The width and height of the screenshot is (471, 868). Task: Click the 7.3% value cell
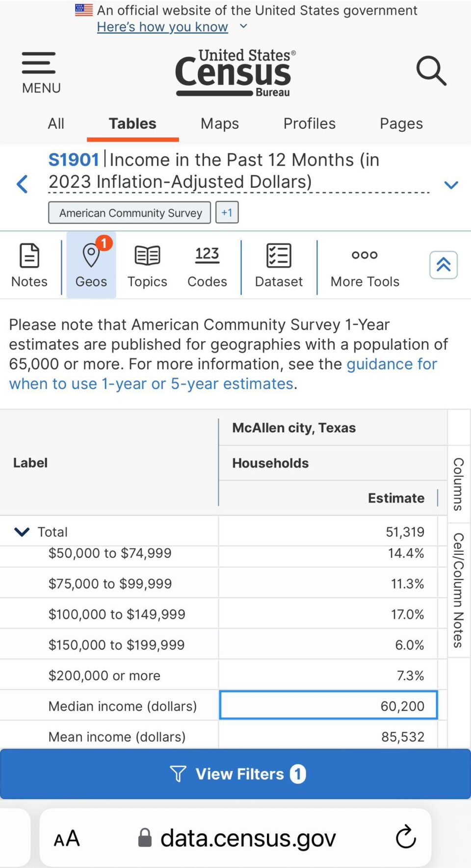click(328, 675)
